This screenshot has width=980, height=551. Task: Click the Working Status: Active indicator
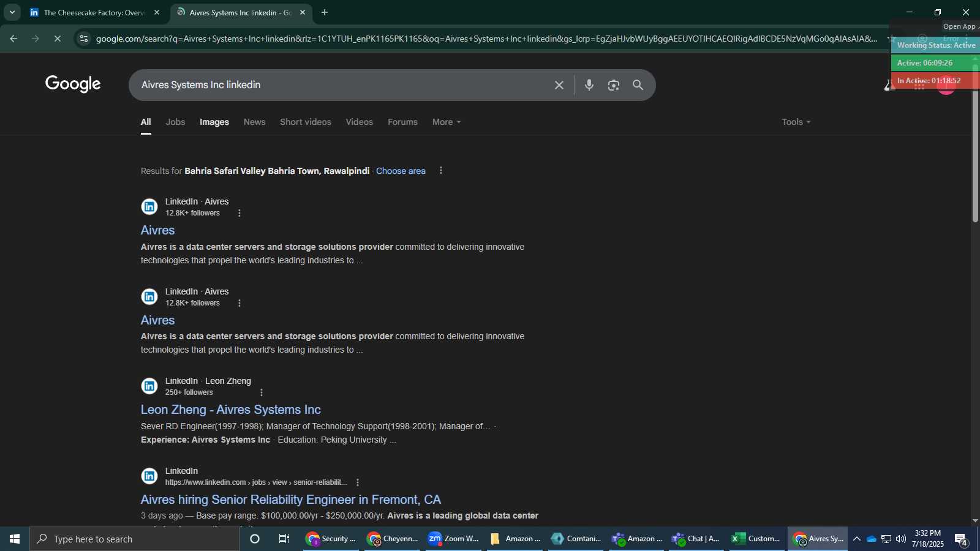point(936,45)
